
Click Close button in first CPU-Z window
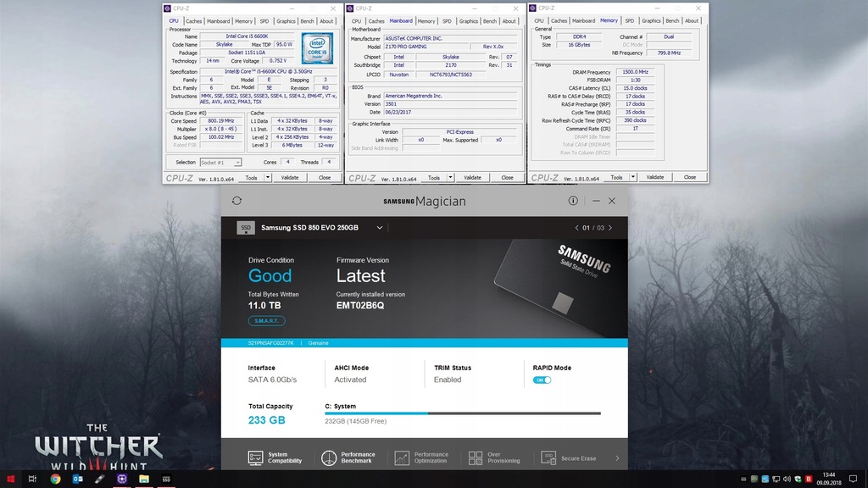point(325,178)
